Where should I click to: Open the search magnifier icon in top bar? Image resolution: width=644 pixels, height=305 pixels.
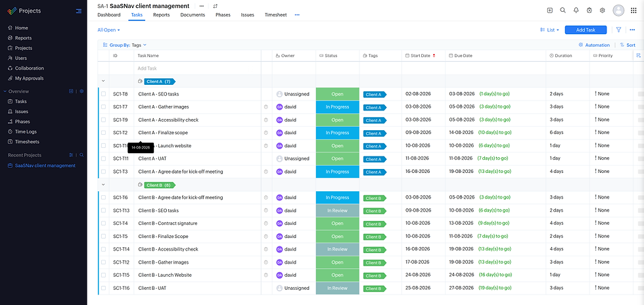click(x=563, y=11)
